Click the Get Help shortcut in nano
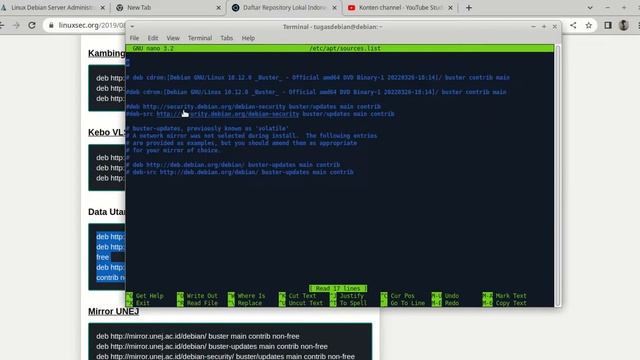 click(145, 296)
